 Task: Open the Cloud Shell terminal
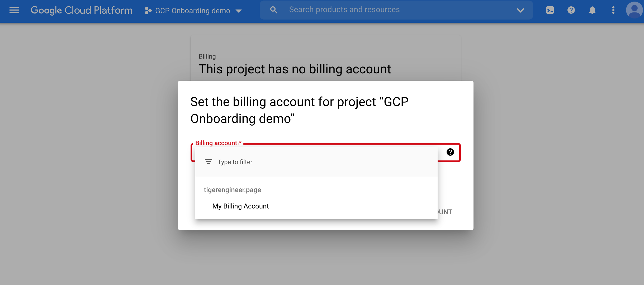tap(550, 10)
